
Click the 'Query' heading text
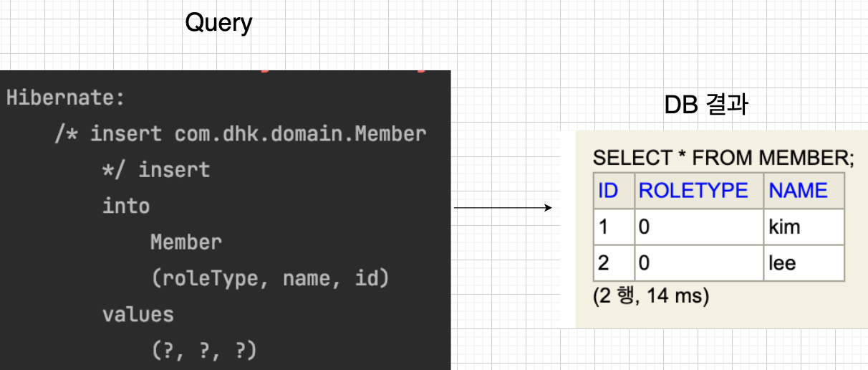click(218, 23)
